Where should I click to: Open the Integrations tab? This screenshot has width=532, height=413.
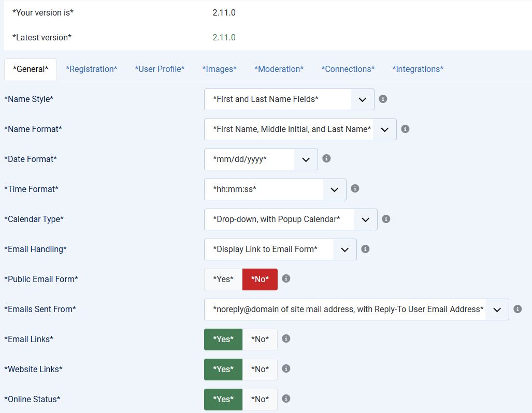pos(418,69)
